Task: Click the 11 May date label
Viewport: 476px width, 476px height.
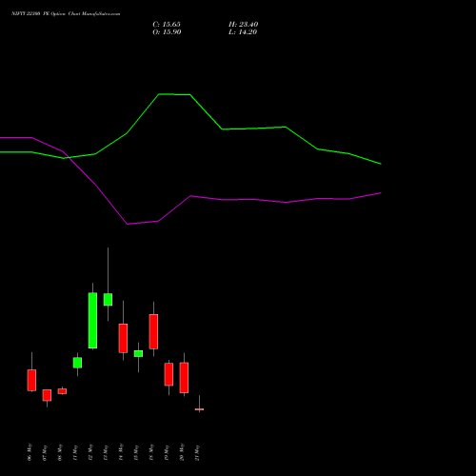Action: (x=75, y=452)
